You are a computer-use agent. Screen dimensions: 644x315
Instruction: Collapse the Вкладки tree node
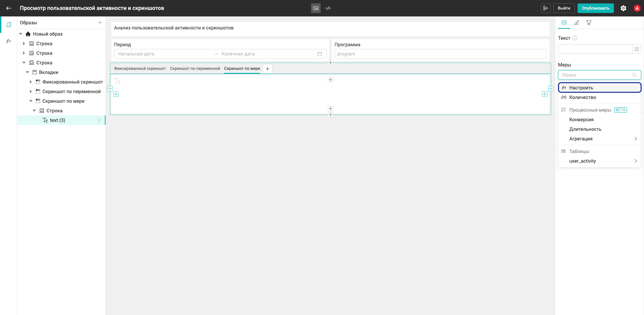point(27,72)
